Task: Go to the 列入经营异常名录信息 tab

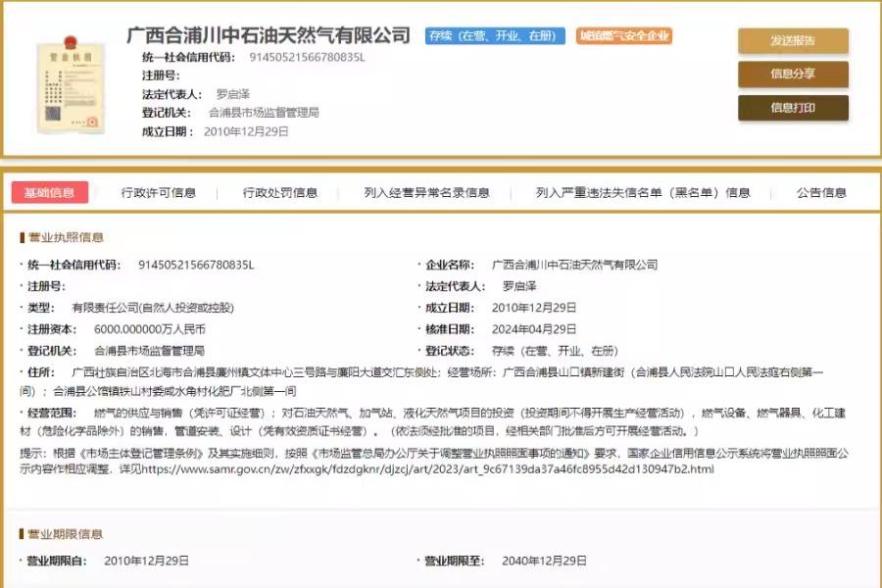Action: [x=426, y=193]
